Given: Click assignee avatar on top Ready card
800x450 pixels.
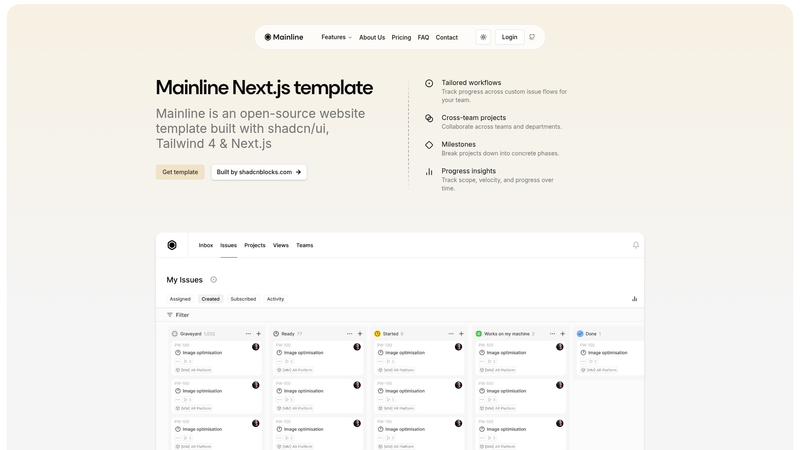Looking at the screenshot, I should [357, 347].
